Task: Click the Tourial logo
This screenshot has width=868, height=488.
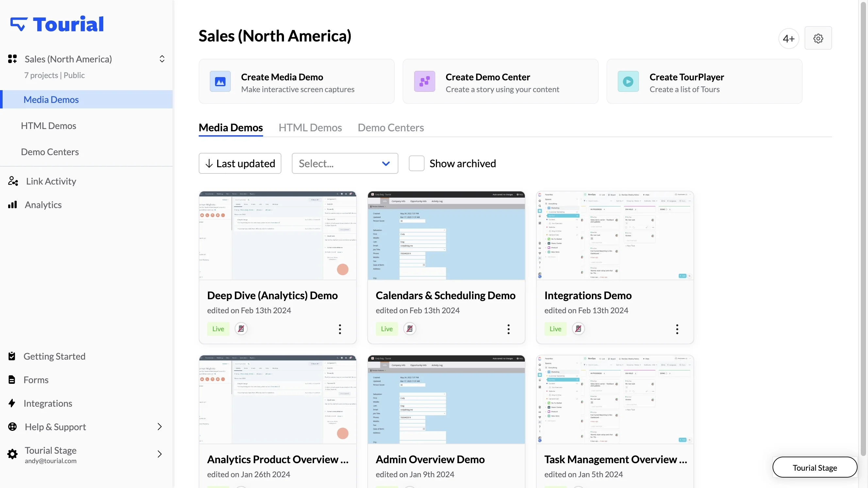Action: (x=57, y=24)
